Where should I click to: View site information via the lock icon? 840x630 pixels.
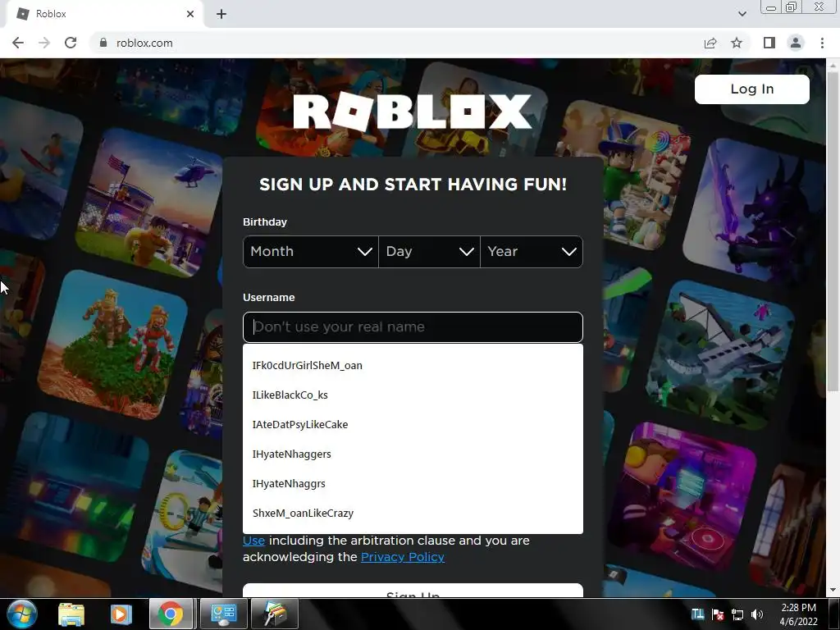pos(103,43)
